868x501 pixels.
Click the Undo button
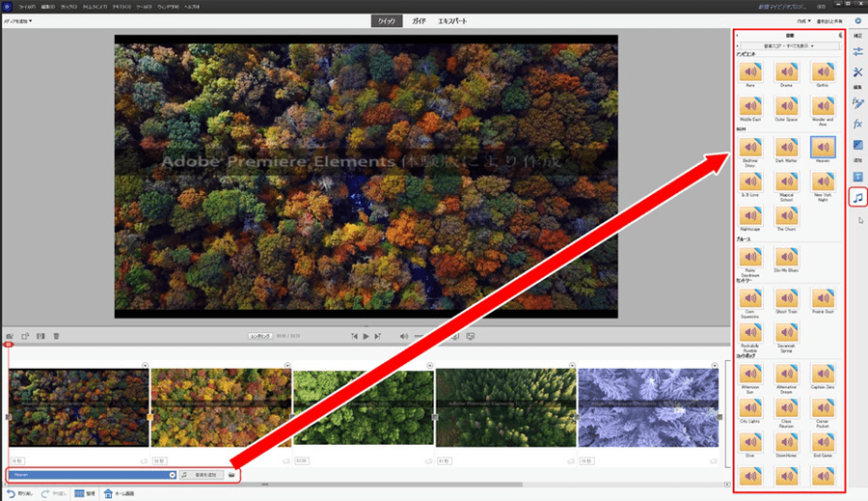pyautogui.click(x=20, y=493)
